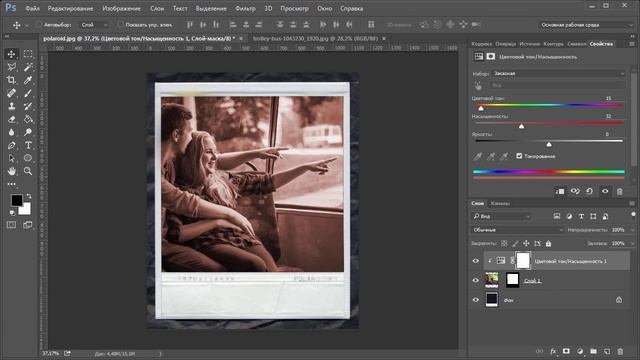Add a layer mask from Layers panel bottom
This screenshot has width=640, height=360.
[x=566, y=351]
